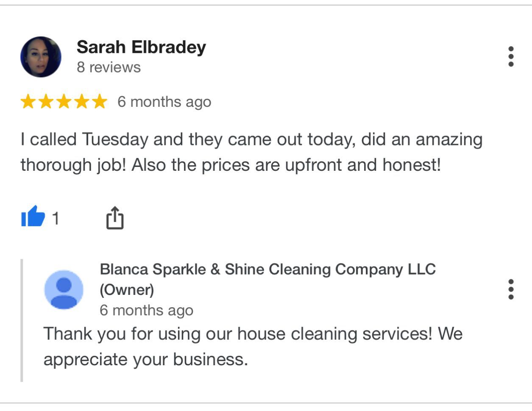
Task: Toggle the thumbs-up like on this review
Action: [33, 217]
